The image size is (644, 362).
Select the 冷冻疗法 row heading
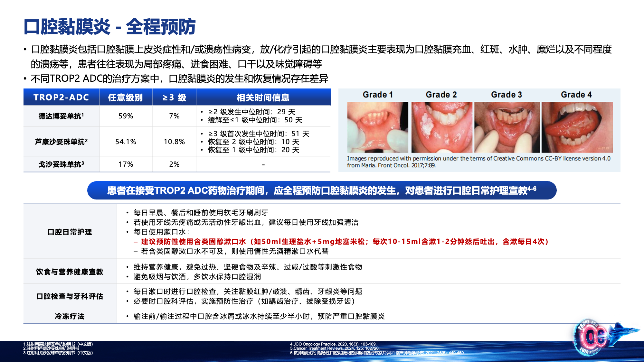[70, 316]
